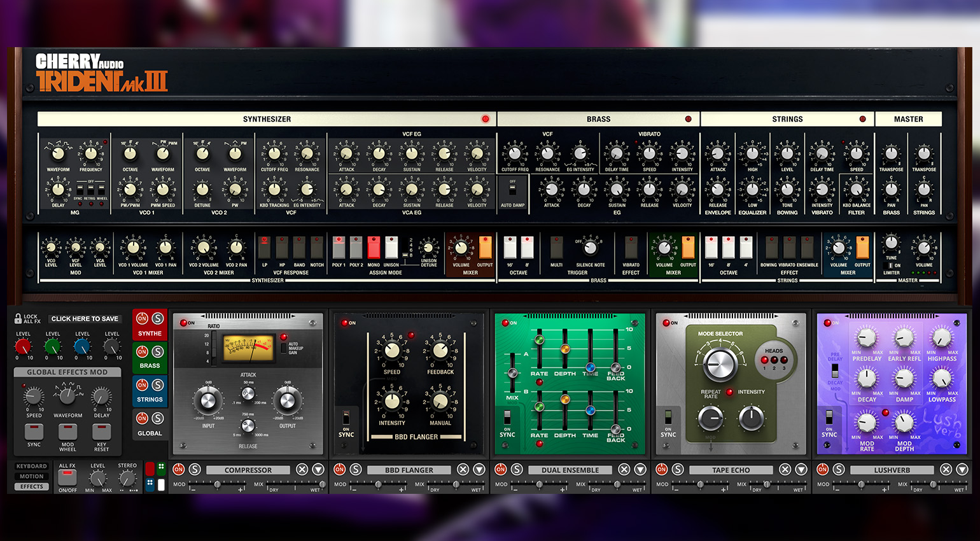Image resolution: width=980 pixels, height=541 pixels.
Task: Click the Tape Echo Mode Selector knob
Action: pyautogui.click(x=720, y=363)
